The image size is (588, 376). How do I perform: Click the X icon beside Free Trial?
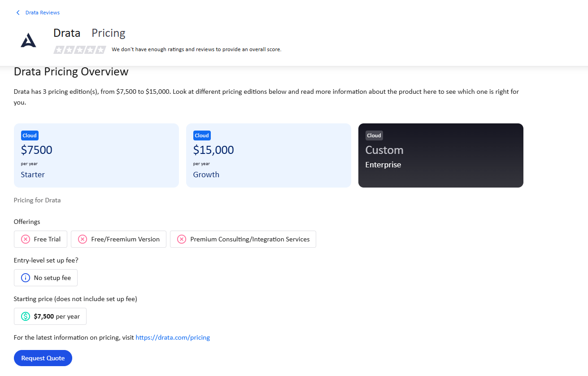[26, 239]
